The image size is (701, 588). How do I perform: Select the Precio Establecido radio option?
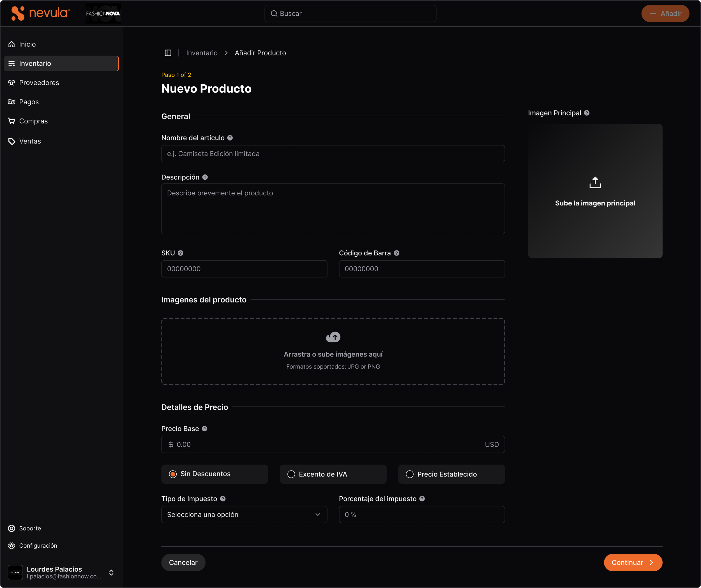(410, 474)
